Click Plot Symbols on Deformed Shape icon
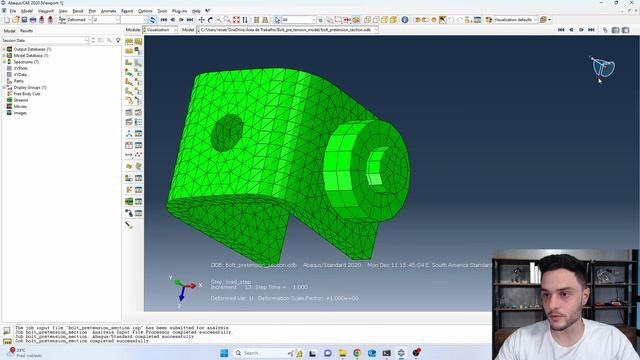The height and width of the screenshot is (360, 640). [129, 82]
